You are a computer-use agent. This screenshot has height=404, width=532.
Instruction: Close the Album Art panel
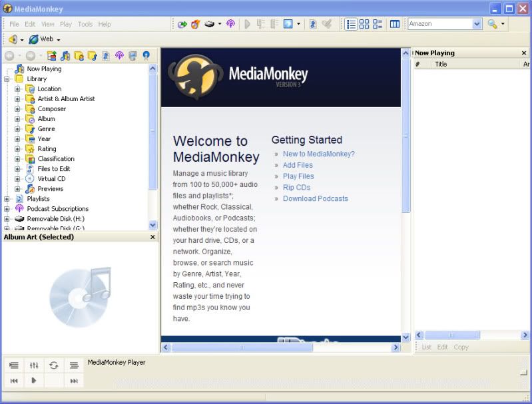pyautogui.click(x=152, y=237)
